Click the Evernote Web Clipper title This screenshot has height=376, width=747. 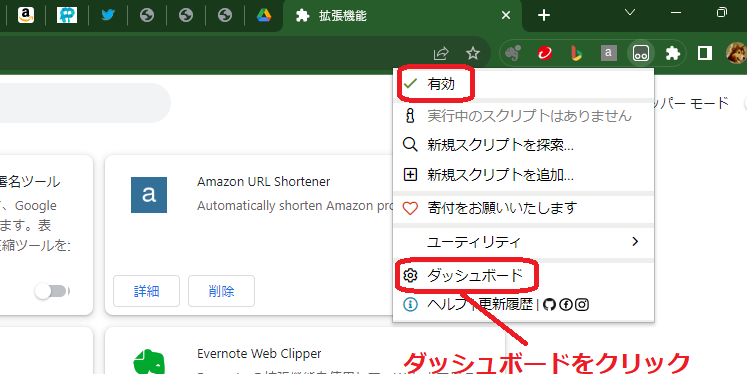click(x=259, y=354)
